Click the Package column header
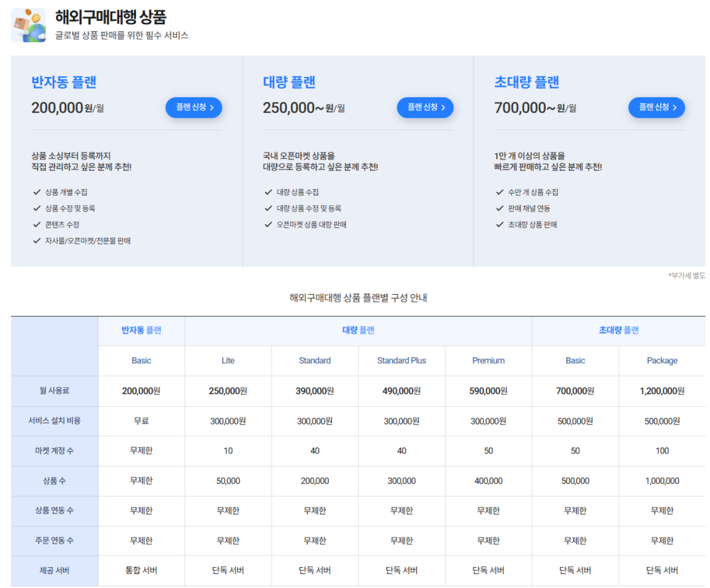This screenshot has width=710, height=588. click(661, 361)
